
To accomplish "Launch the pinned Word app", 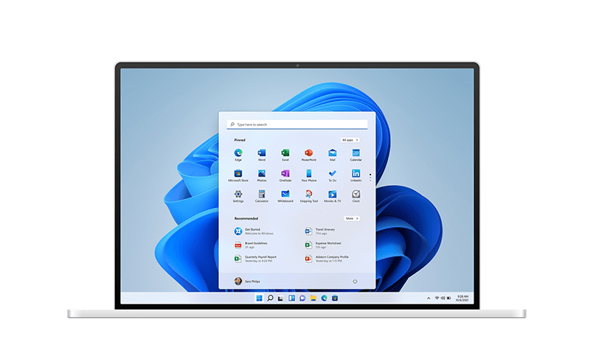I will tap(262, 155).
